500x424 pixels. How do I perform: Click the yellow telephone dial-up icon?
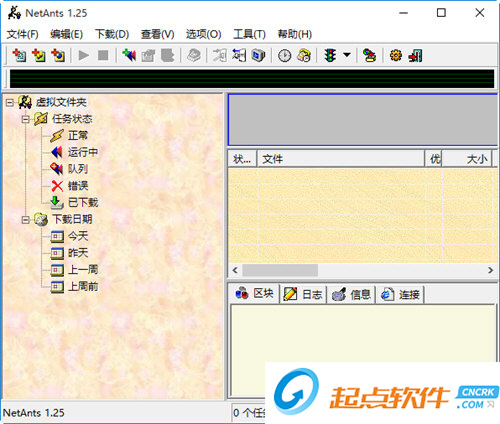(x=304, y=55)
